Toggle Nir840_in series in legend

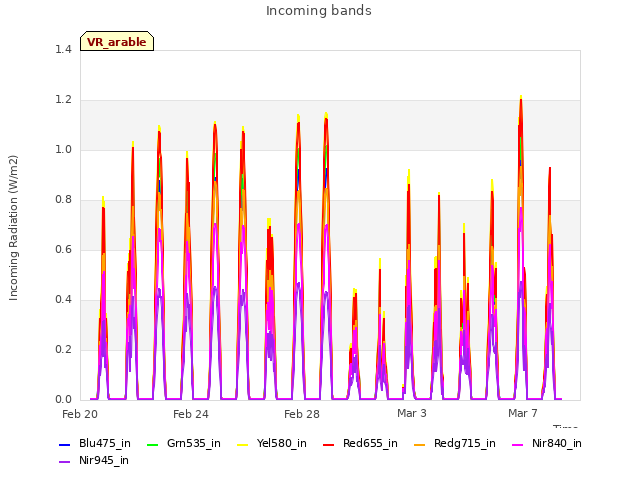(x=547, y=444)
